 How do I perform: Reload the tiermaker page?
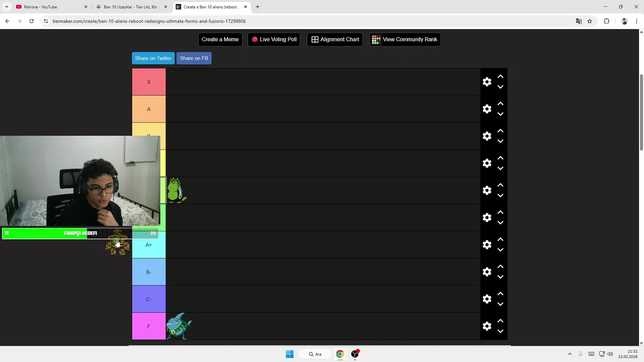31,21
